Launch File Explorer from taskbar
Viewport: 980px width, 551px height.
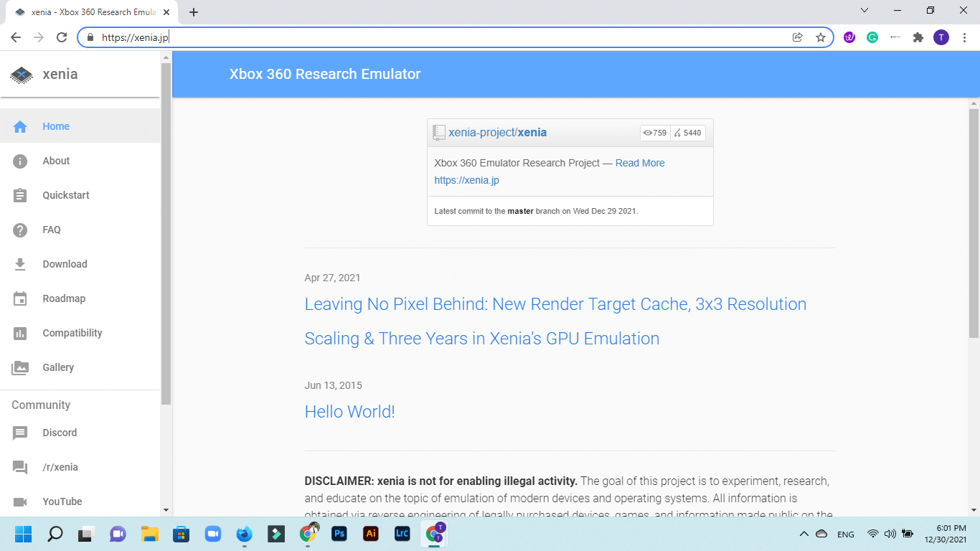pyautogui.click(x=149, y=534)
